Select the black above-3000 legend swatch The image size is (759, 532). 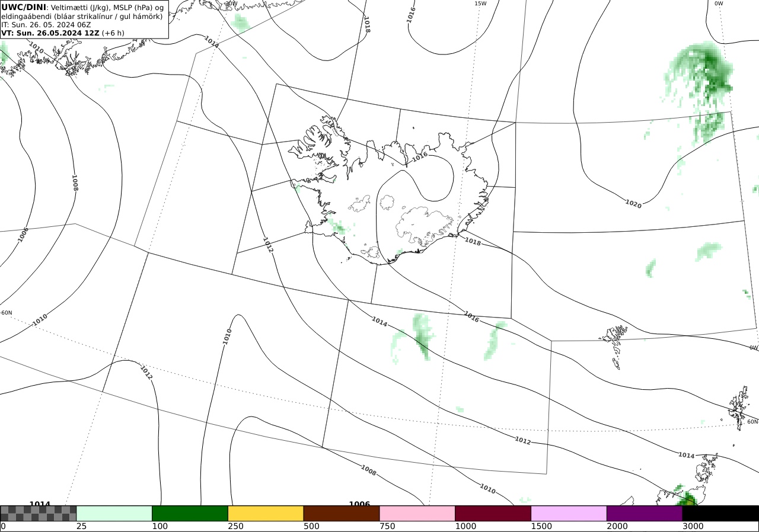pos(720,513)
